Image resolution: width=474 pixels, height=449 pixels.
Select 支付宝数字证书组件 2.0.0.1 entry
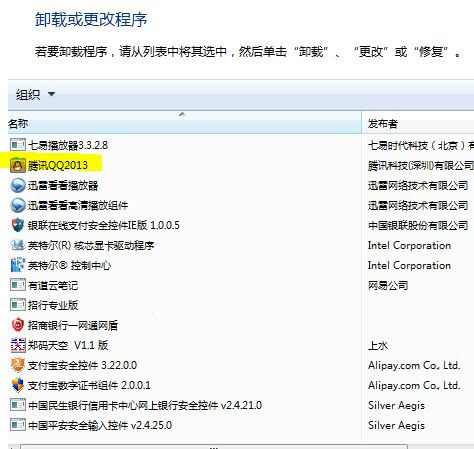(x=89, y=385)
